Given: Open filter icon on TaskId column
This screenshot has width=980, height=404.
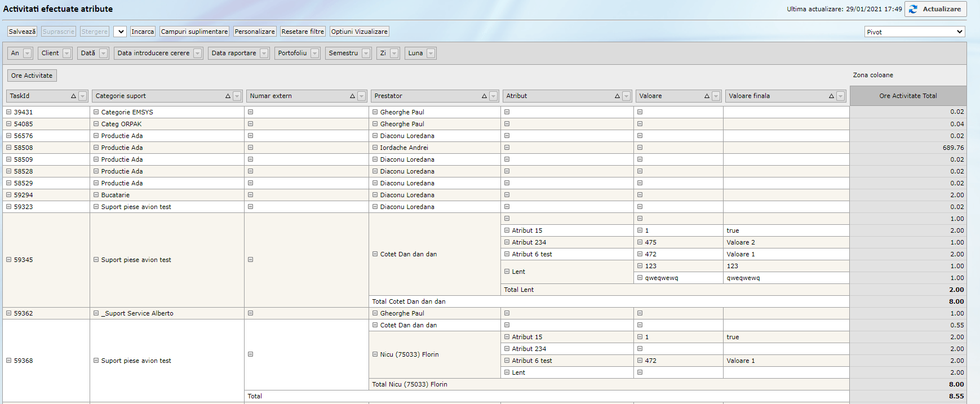Looking at the screenshot, I should pos(83,96).
